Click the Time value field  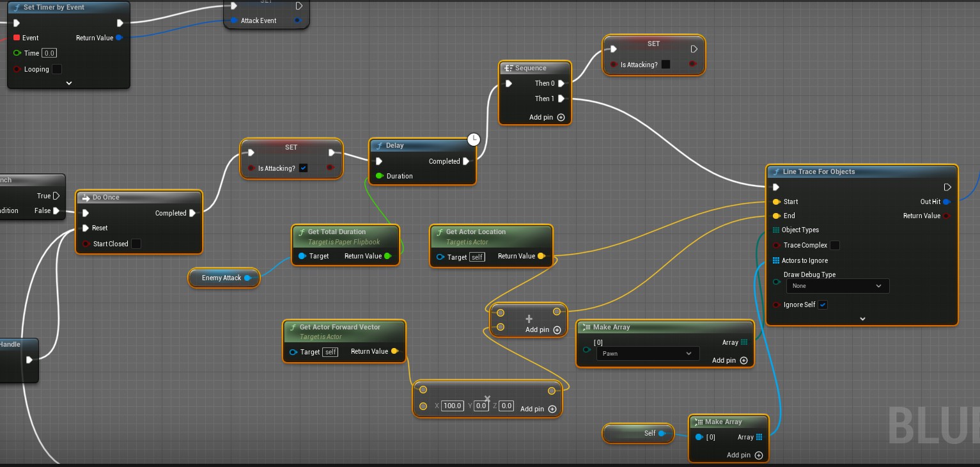point(49,53)
